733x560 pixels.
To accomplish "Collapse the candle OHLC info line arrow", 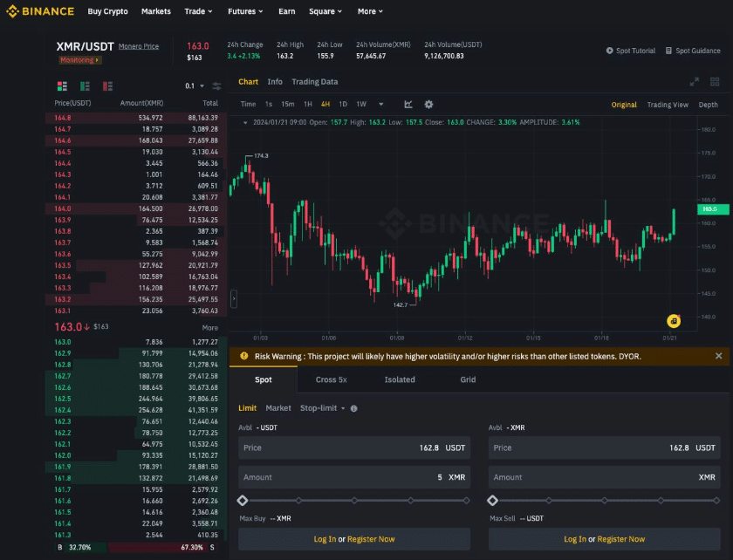I will [245, 122].
